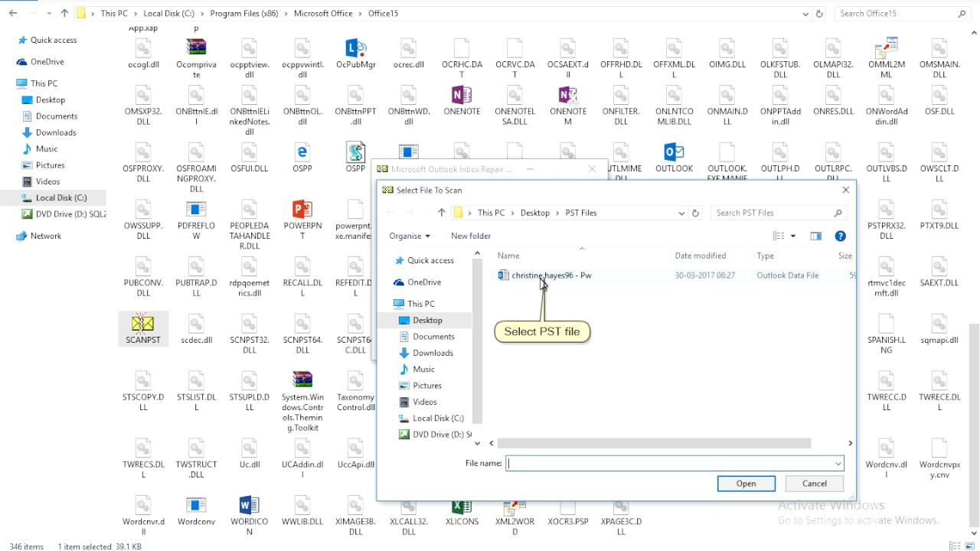The width and height of the screenshot is (980, 551).
Task: Expand the File name combo box dropdown
Action: pos(838,463)
